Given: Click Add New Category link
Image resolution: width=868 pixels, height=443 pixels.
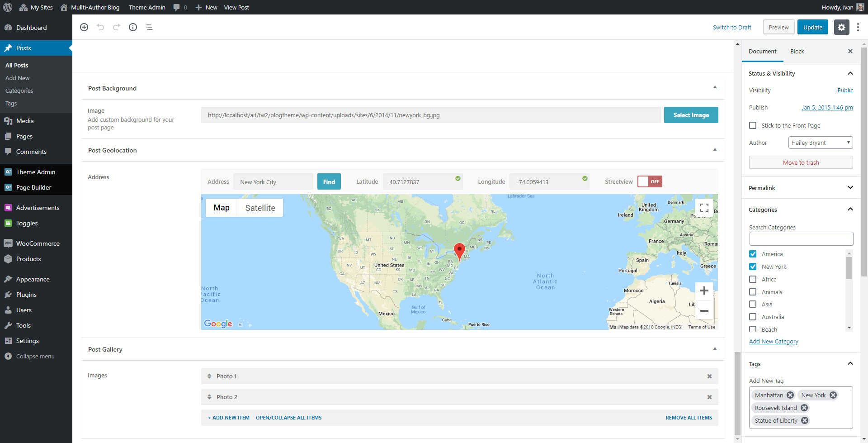Looking at the screenshot, I should coord(774,341).
